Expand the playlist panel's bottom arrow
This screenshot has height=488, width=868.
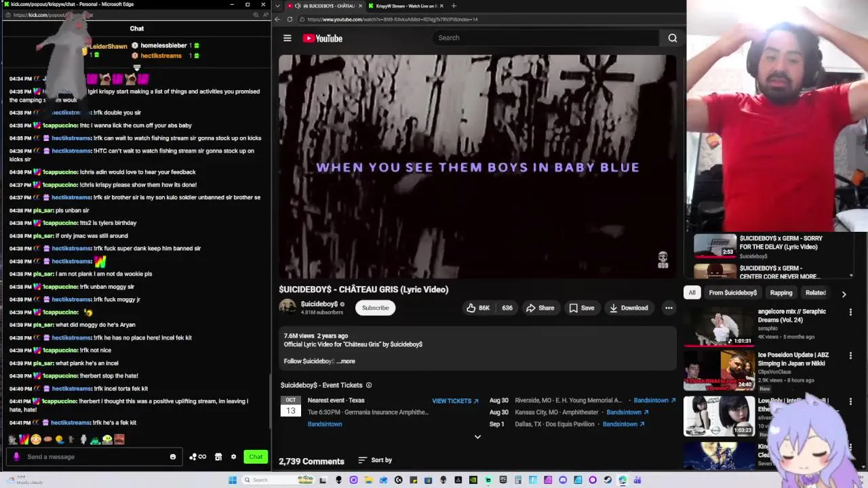(x=851, y=276)
